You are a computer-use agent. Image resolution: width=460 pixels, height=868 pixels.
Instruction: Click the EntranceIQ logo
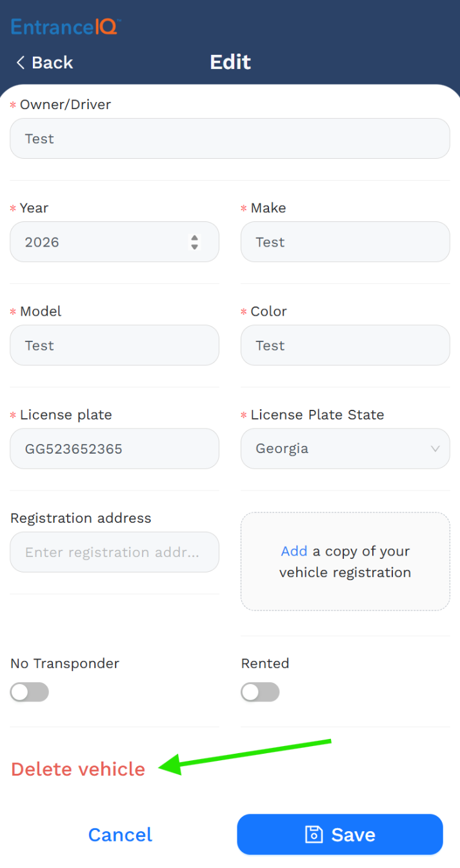65,27
